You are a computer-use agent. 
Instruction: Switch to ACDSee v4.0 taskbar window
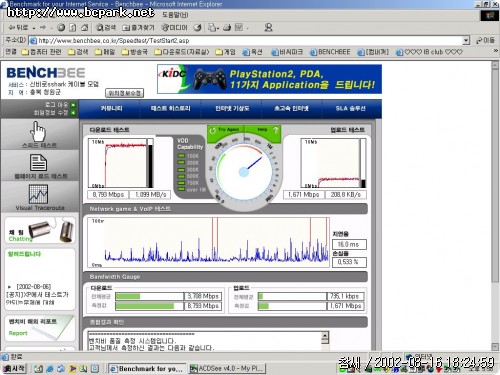pyautogui.click(x=227, y=369)
